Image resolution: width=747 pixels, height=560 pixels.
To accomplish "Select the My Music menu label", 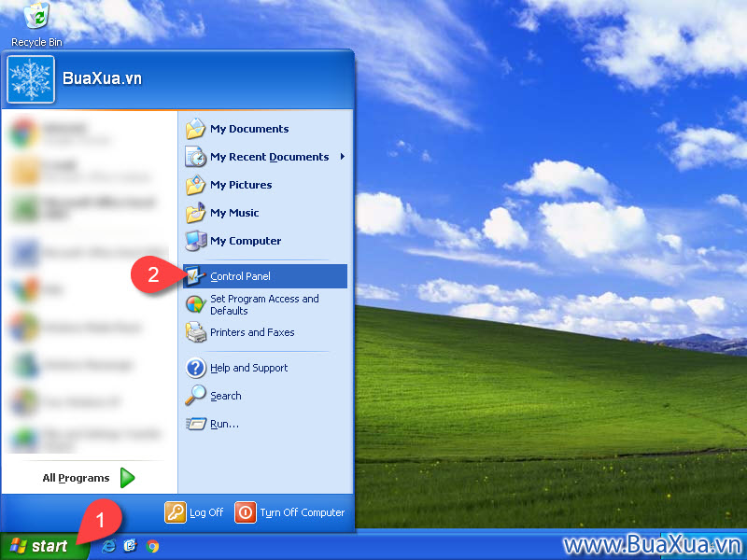I will 234,213.
